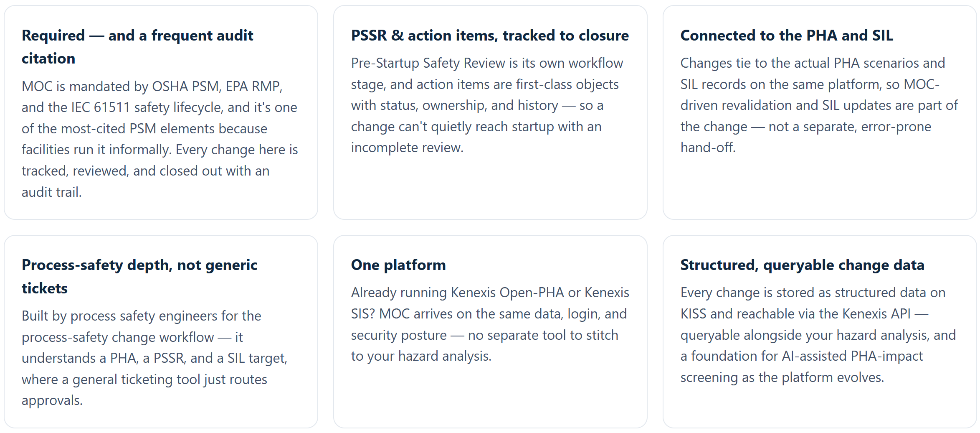Click the 'Structured, queryable change data' heading
The image size is (980, 433).
click(x=802, y=265)
